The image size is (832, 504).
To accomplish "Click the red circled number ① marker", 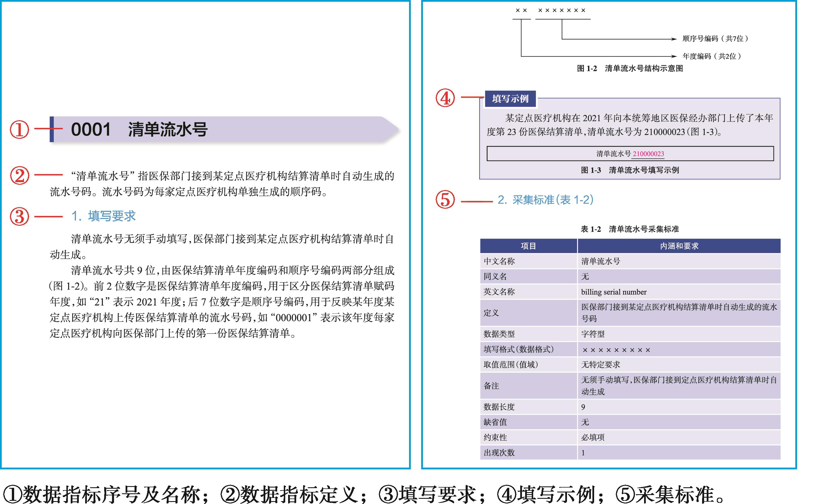I will (19, 130).
